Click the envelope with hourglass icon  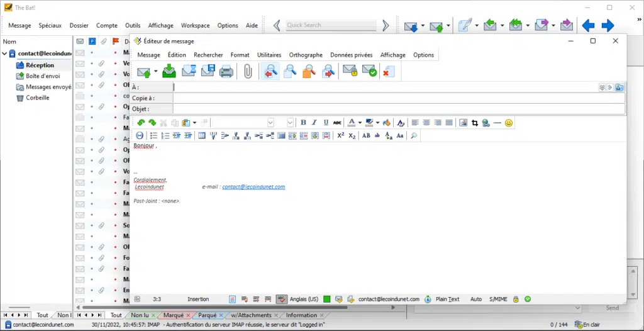189,72
